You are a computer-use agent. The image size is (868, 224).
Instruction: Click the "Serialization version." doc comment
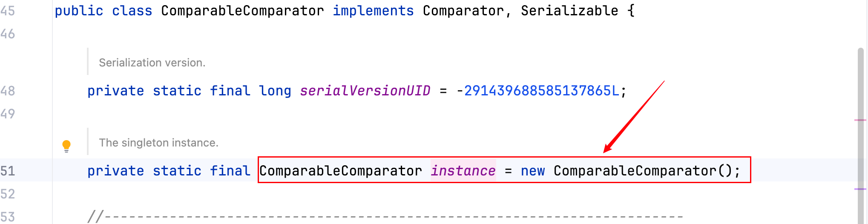coord(152,63)
